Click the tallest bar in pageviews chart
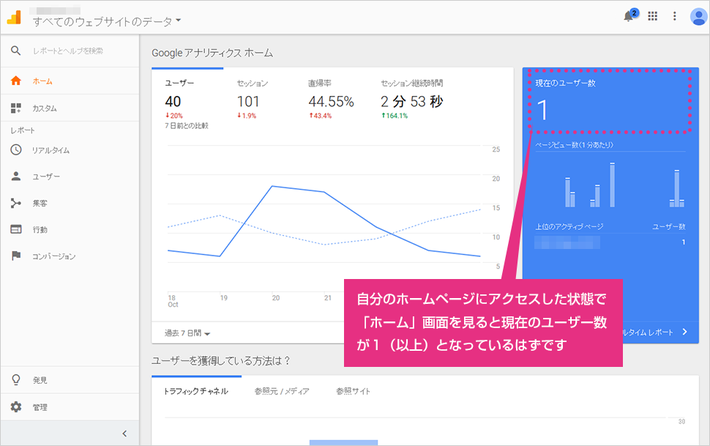The image size is (710, 446). pos(612,185)
